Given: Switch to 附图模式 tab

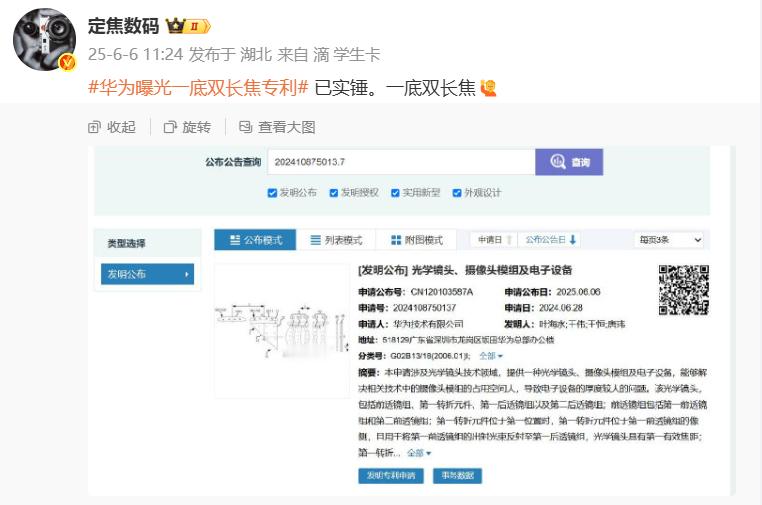Looking at the screenshot, I should 416,240.
